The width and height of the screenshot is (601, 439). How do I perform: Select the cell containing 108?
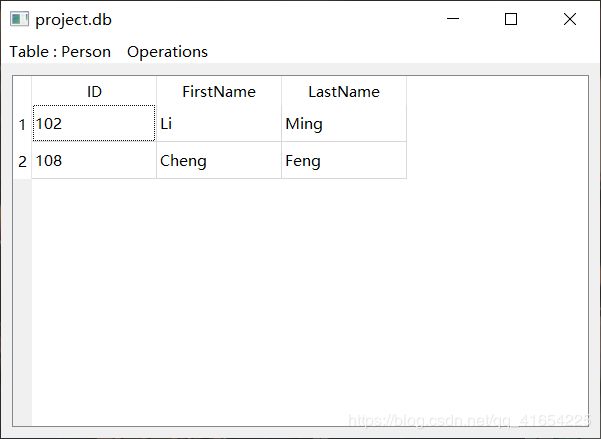(94, 160)
